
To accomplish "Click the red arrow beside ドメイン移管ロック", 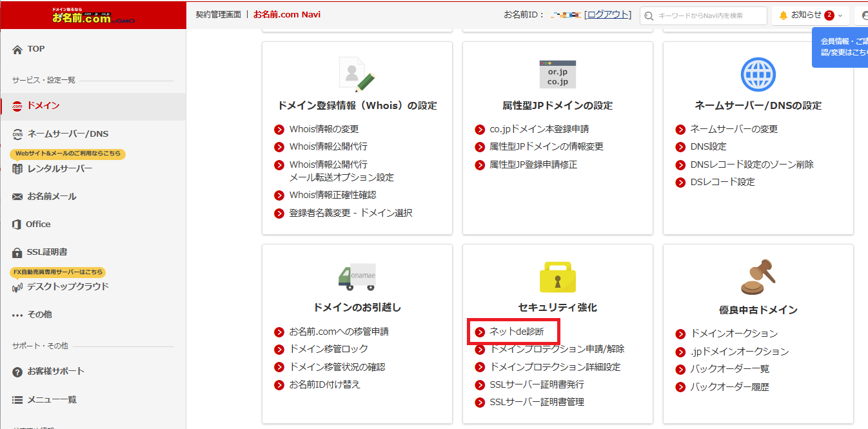I will click(279, 350).
